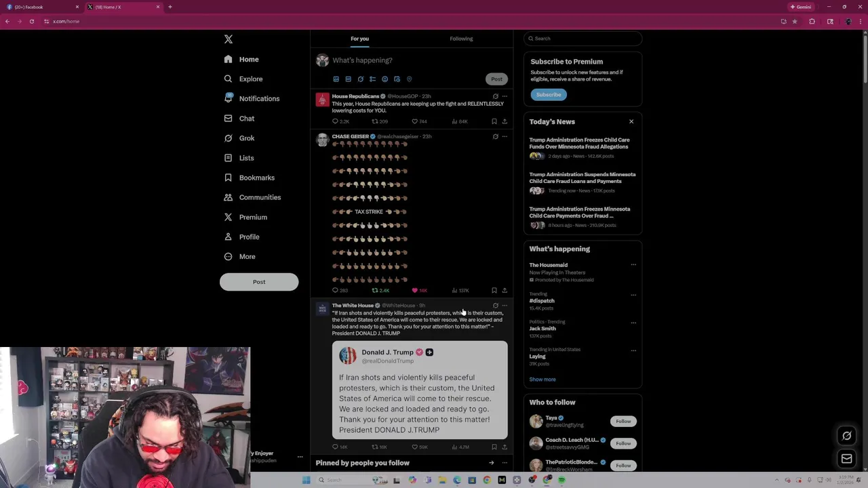Open the Laying trend options menu
This screenshot has width=868, height=488.
[x=633, y=350]
